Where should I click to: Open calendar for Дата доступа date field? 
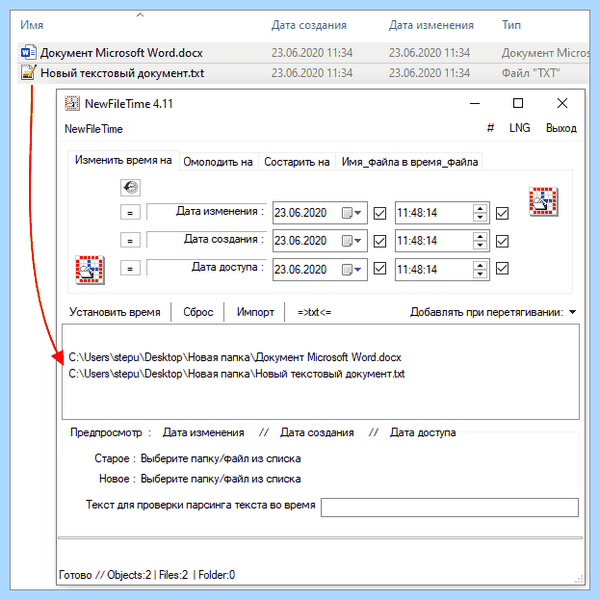[x=352, y=269]
